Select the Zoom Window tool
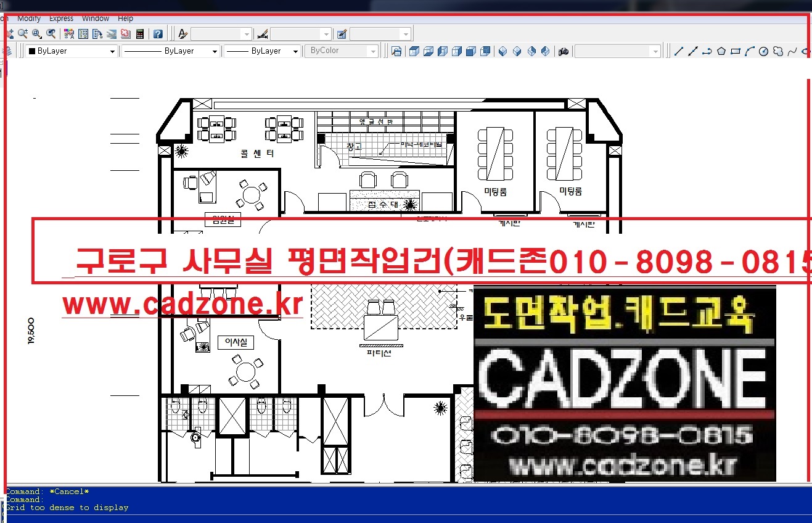Viewport: 812px width, 523px height. (x=37, y=34)
